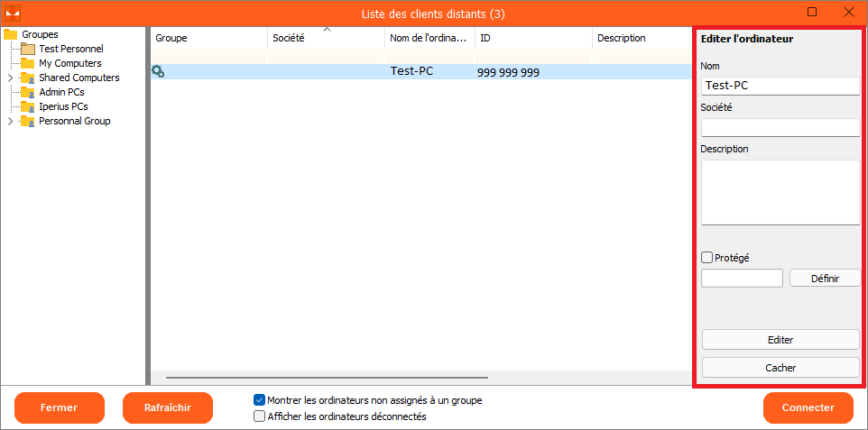Select My Computers tree label

pos(70,64)
